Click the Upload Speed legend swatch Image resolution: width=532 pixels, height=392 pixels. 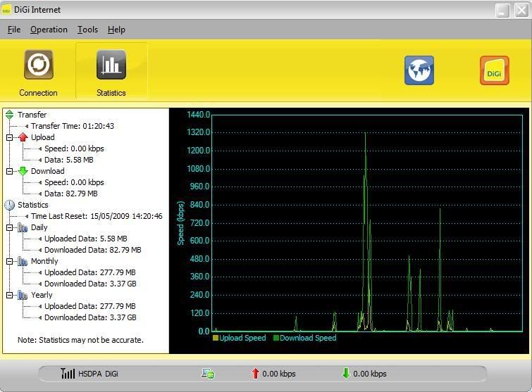click(x=216, y=338)
